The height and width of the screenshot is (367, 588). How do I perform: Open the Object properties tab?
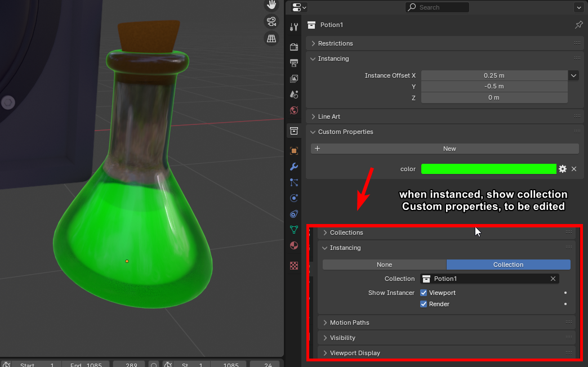click(294, 151)
